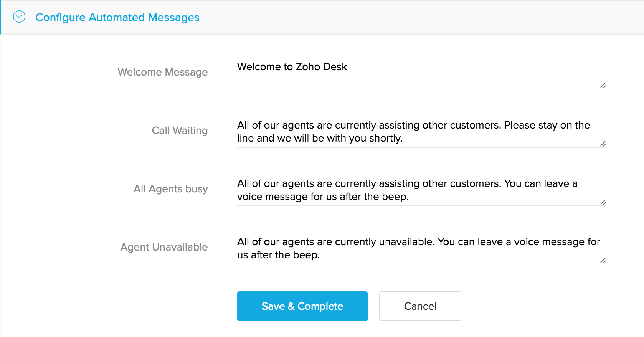Click the Agent Unavailable textarea resize grip
The image size is (644, 337).
pos(603,261)
